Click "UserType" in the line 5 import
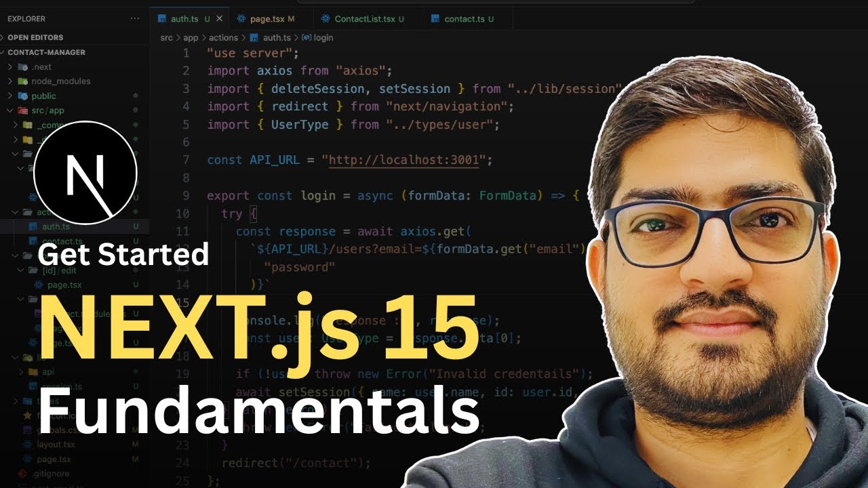868x488 pixels. point(300,125)
